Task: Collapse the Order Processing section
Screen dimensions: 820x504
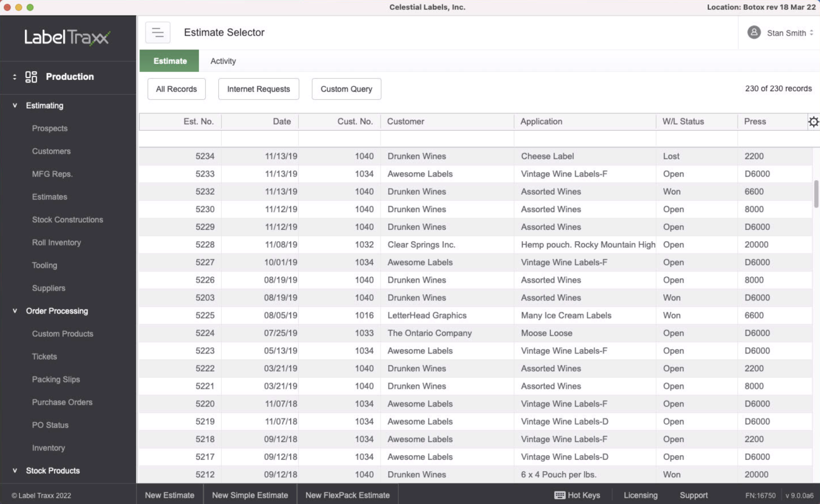Action: pyautogui.click(x=15, y=311)
